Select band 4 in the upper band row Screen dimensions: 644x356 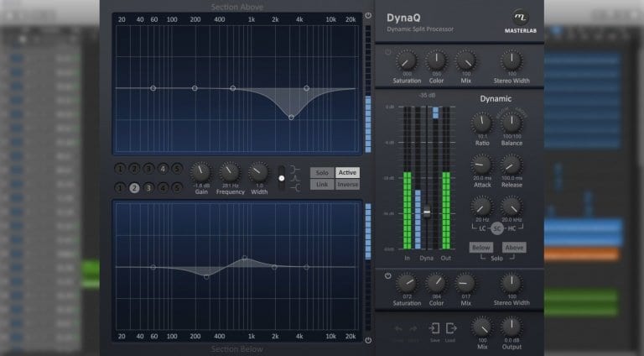tap(163, 169)
